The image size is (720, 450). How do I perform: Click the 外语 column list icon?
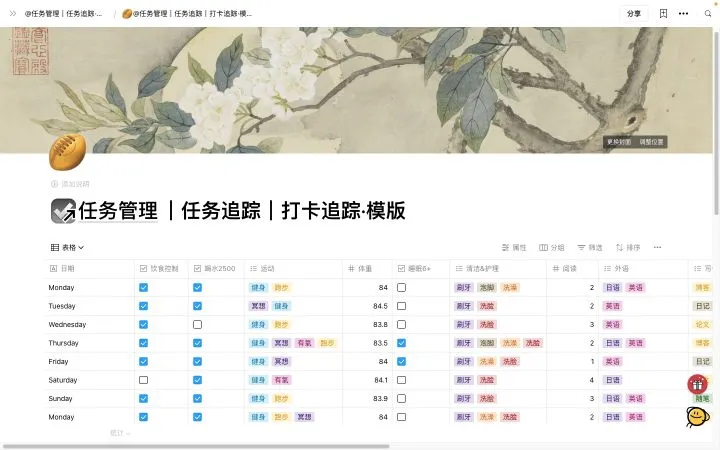[x=608, y=269]
